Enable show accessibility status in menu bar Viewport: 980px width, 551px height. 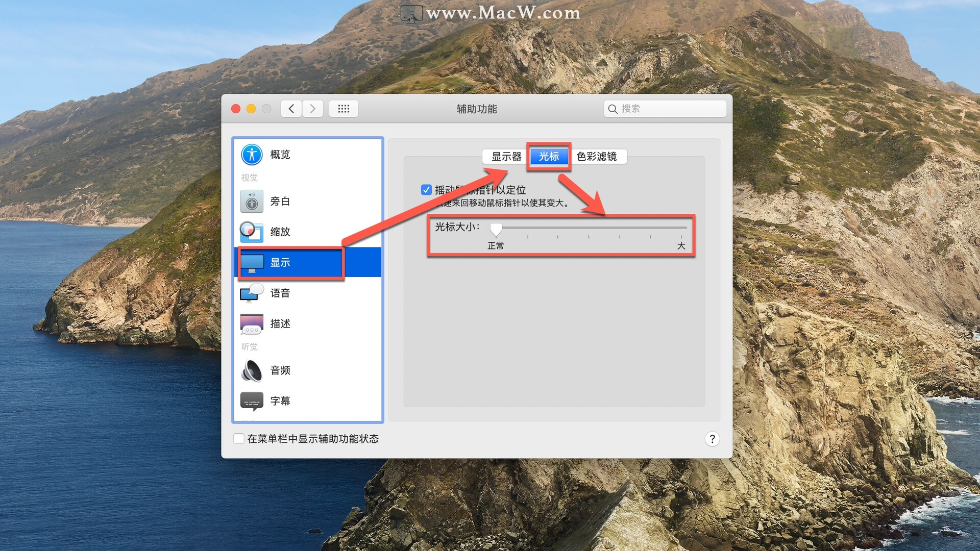239,439
